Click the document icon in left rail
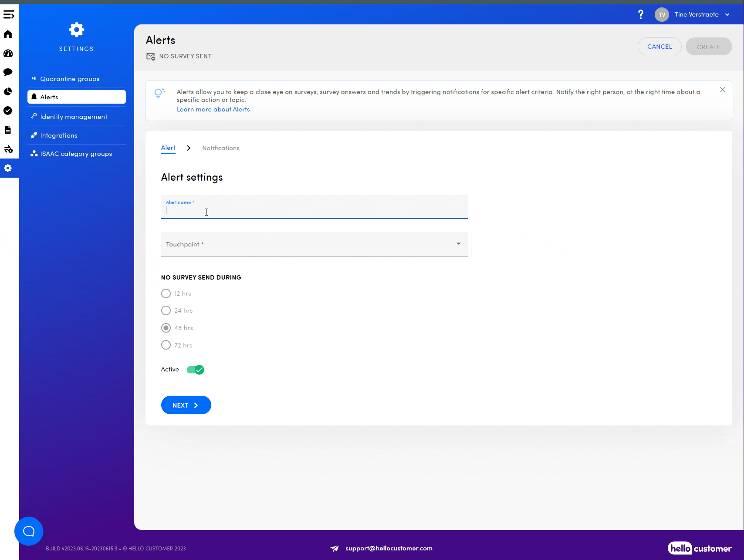Screen dimensions: 744x560 (8, 130)
